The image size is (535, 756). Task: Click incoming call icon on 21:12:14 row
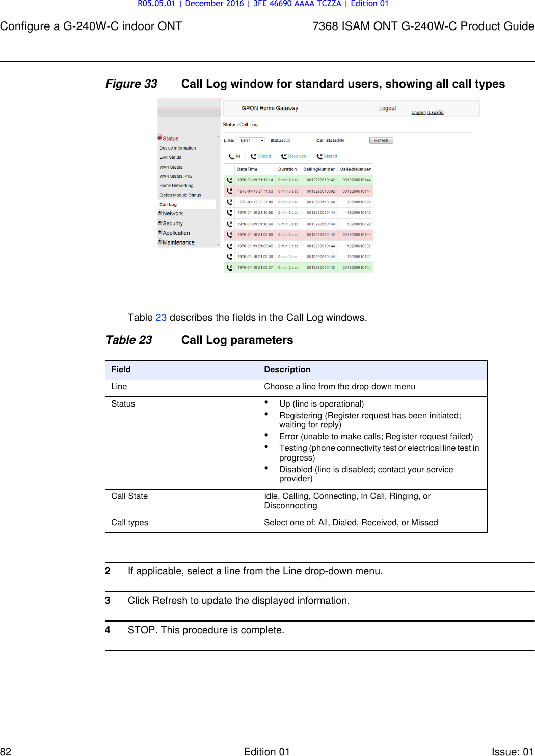coord(230,180)
